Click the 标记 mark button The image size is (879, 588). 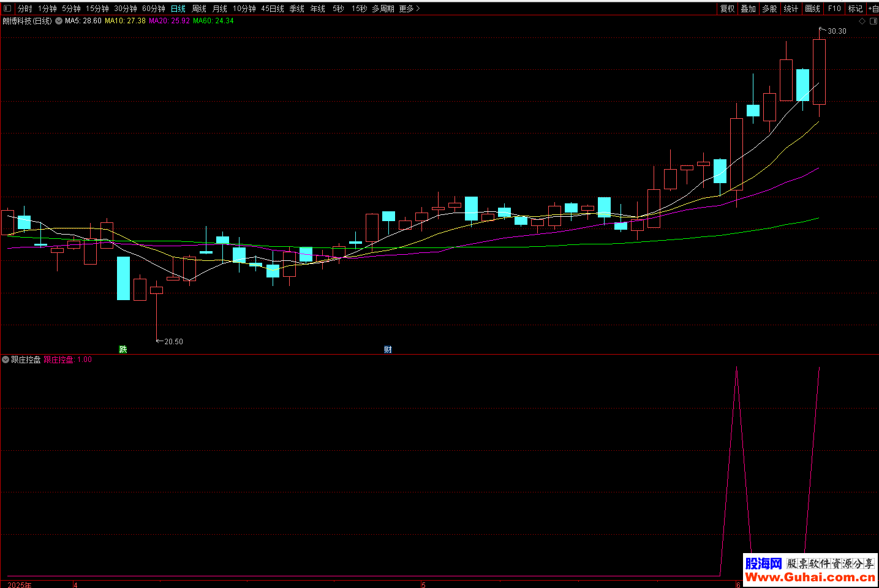pyautogui.click(x=855, y=9)
